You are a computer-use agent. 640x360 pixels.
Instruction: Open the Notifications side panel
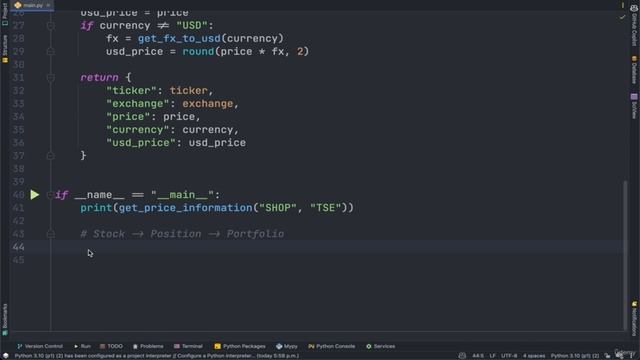tap(634, 318)
